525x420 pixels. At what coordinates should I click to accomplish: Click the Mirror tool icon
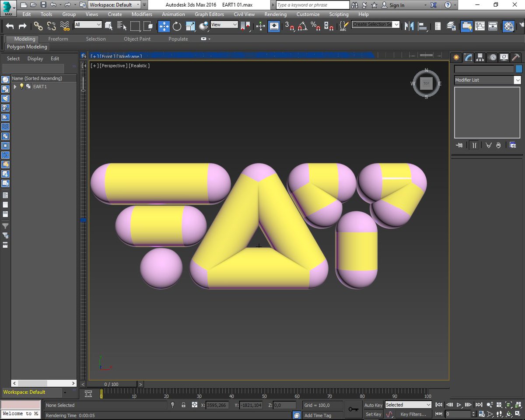click(409, 26)
